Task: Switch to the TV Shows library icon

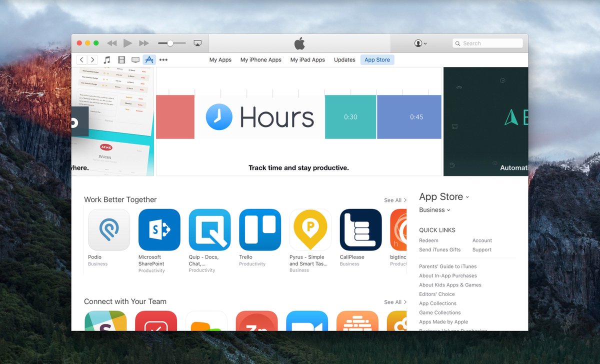Action: click(x=135, y=60)
